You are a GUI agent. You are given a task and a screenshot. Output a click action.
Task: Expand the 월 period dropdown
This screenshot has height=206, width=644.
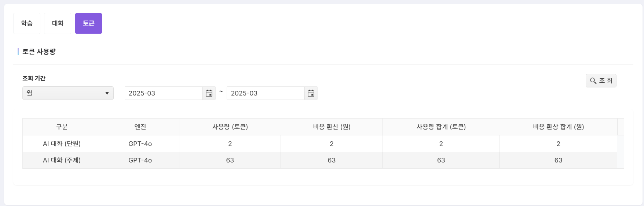click(68, 93)
